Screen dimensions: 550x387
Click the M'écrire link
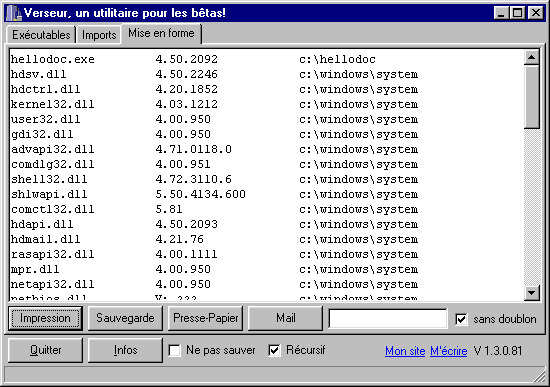click(x=449, y=351)
